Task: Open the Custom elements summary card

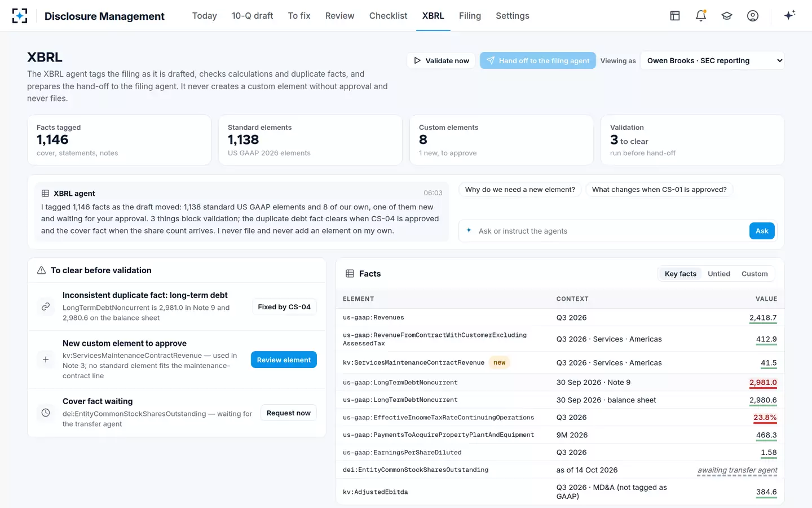Action: 501,140
